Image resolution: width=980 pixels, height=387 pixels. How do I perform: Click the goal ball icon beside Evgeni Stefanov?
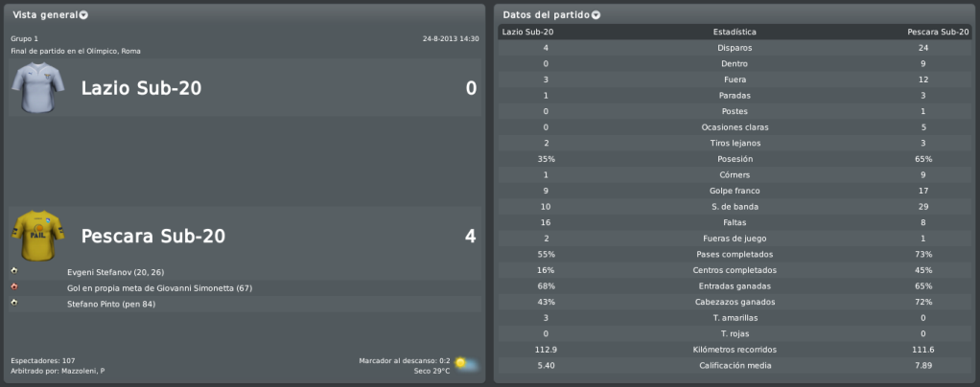[14, 271]
